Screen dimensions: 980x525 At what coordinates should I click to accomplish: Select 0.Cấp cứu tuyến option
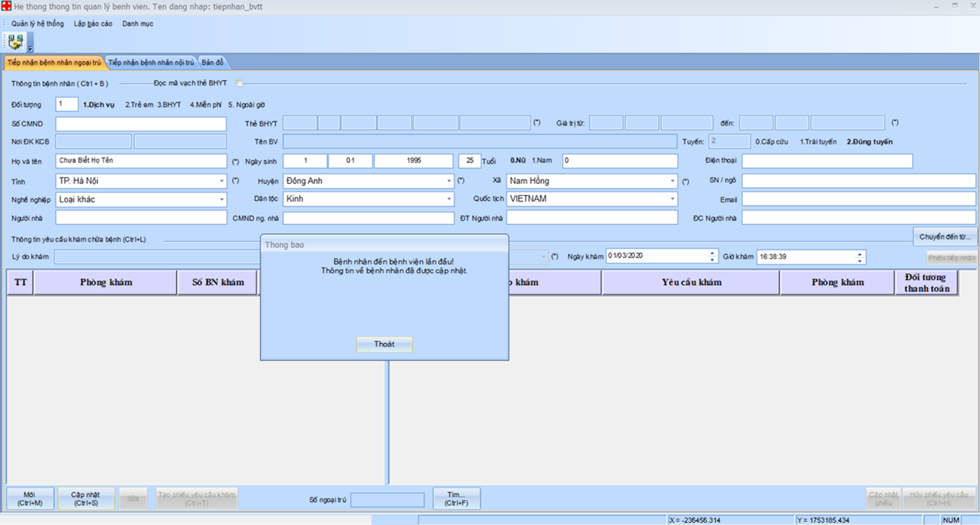tap(773, 141)
